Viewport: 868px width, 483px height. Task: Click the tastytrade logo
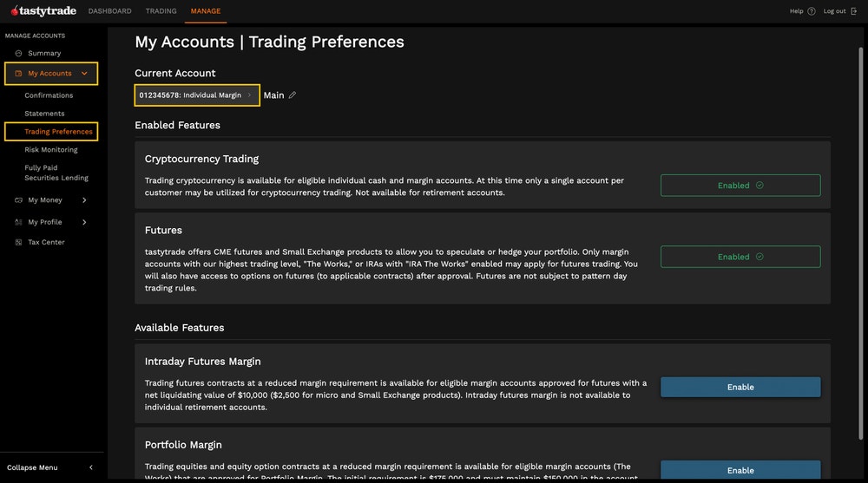point(43,11)
